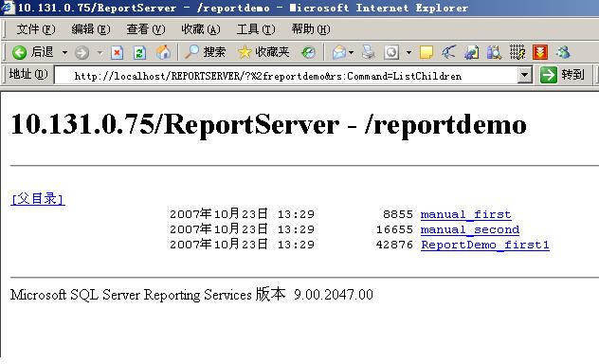Open the Edit icon's dropdown arrow
The height and width of the screenshot is (364, 599).
coord(408,52)
